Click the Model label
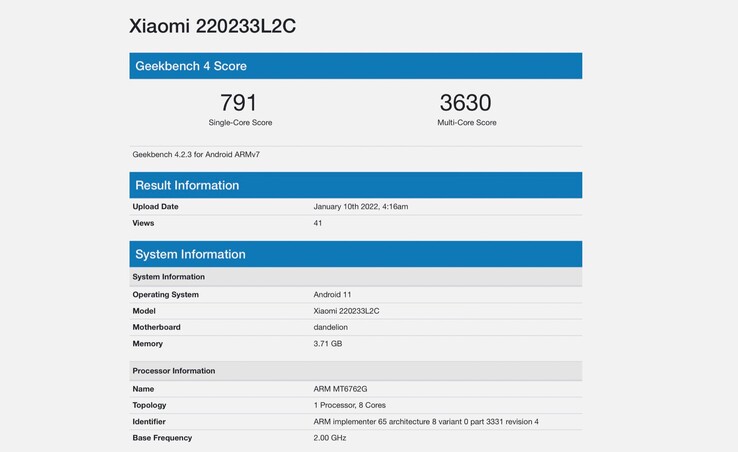 (144, 311)
